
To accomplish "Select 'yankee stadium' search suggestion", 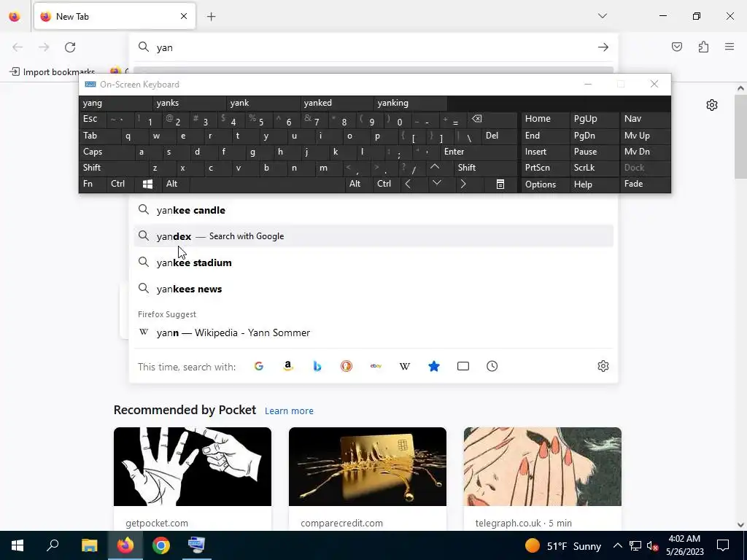I will [373, 262].
